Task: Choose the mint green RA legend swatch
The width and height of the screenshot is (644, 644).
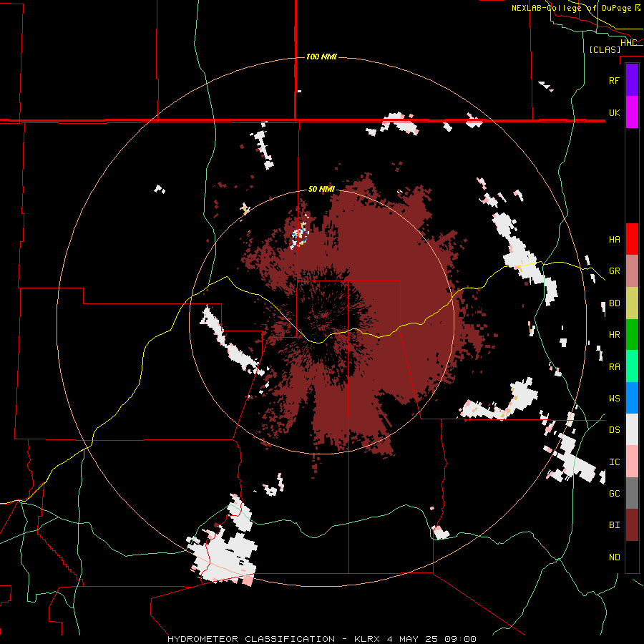Action: (x=632, y=366)
